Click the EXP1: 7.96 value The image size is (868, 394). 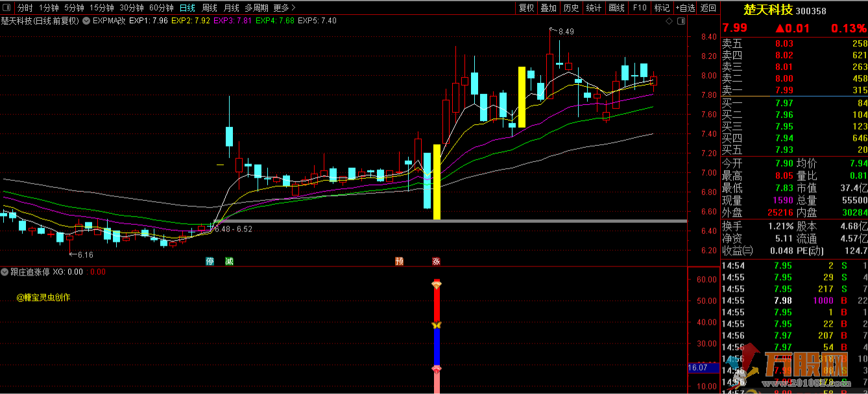pyautogui.click(x=149, y=21)
